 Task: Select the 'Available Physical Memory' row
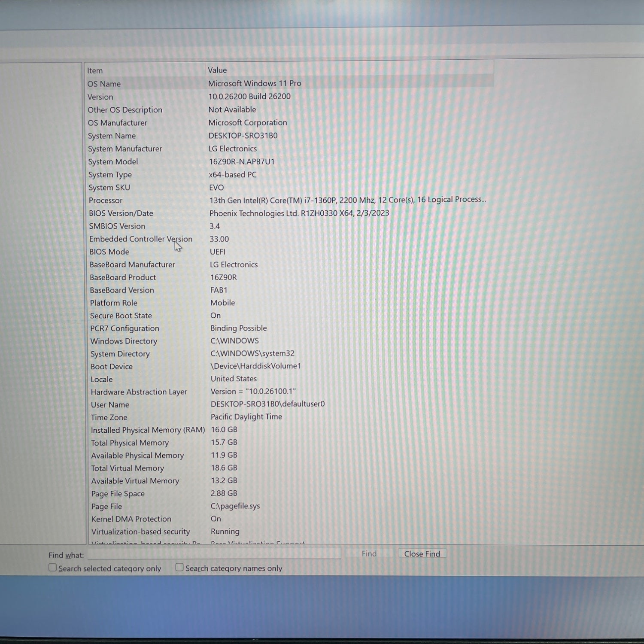289,455
